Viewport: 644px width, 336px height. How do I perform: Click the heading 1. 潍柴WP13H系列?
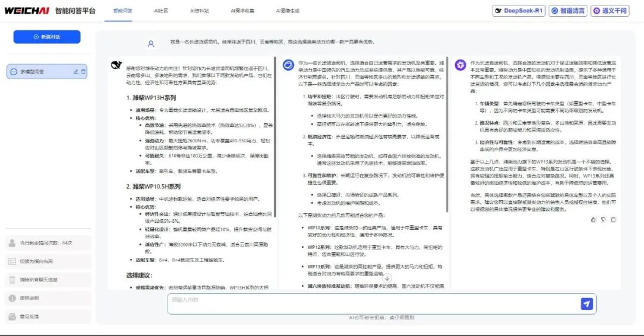click(x=151, y=98)
